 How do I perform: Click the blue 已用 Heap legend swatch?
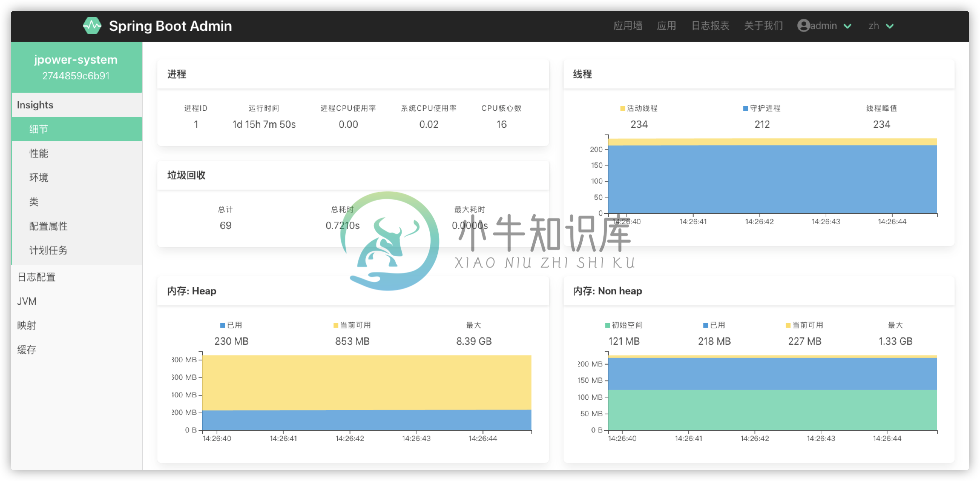[222, 325]
